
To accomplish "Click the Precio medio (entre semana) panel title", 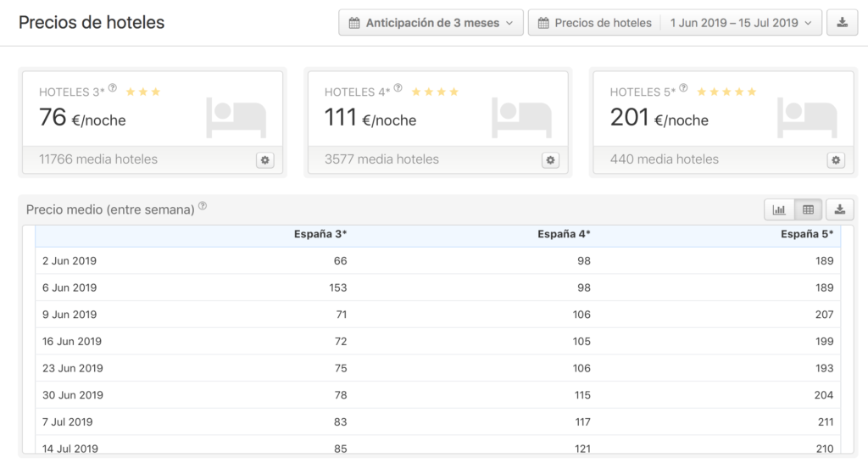I will click(110, 210).
